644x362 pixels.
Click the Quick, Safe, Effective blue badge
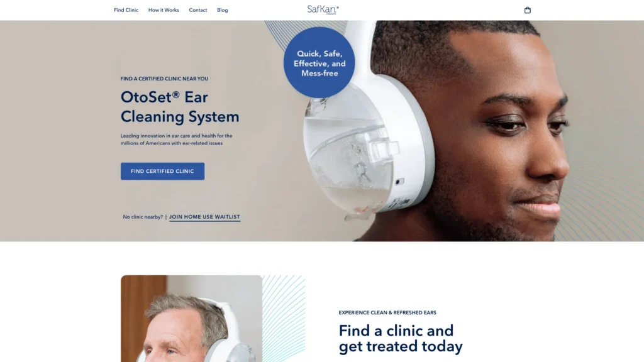point(319,63)
